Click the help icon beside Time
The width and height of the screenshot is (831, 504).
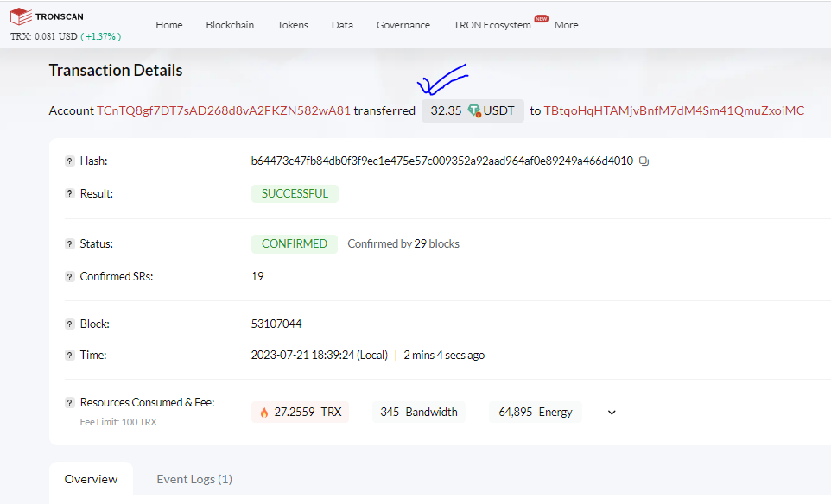(69, 356)
